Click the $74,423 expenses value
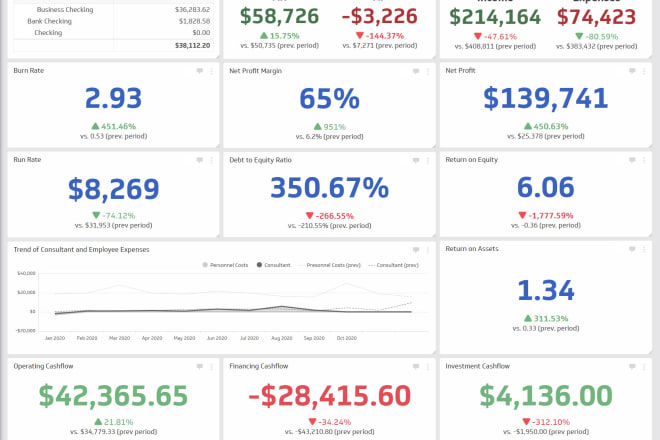Image resolution: width=660 pixels, height=440 pixels. tap(596, 17)
